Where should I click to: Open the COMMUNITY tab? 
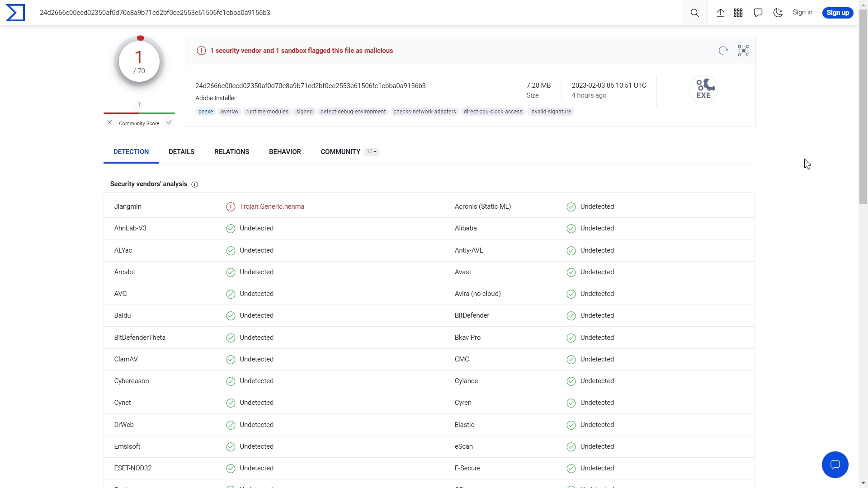point(340,152)
